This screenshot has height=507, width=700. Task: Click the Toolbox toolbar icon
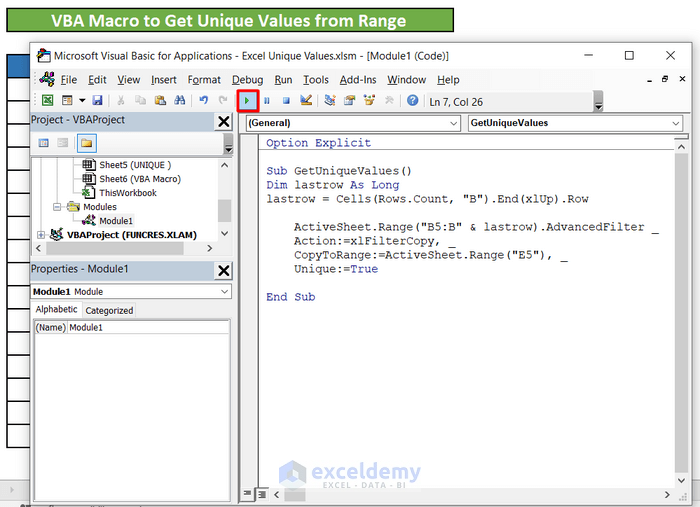click(x=389, y=100)
